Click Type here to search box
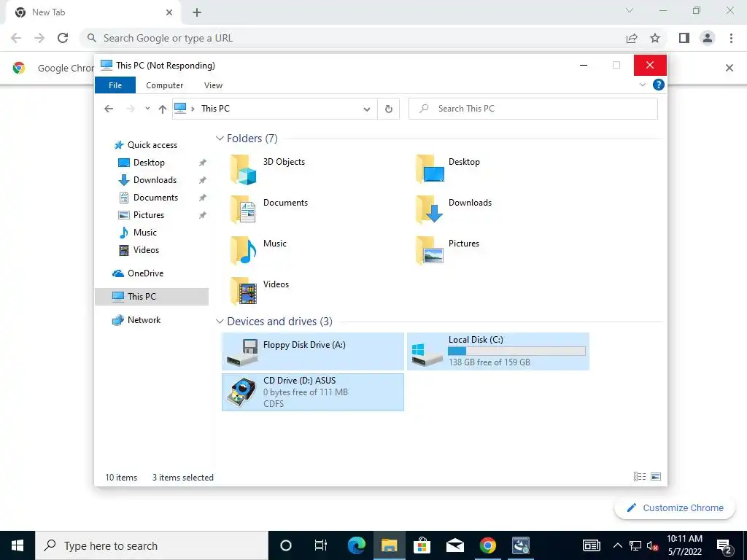The height and width of the screenshot is (560, 747). pos(152,545)
